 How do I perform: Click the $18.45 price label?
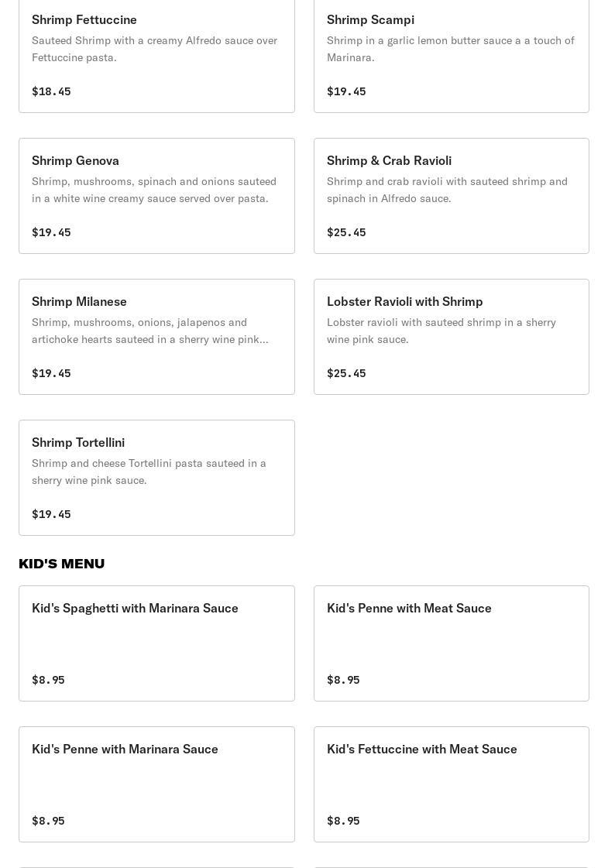click(51, 91)
